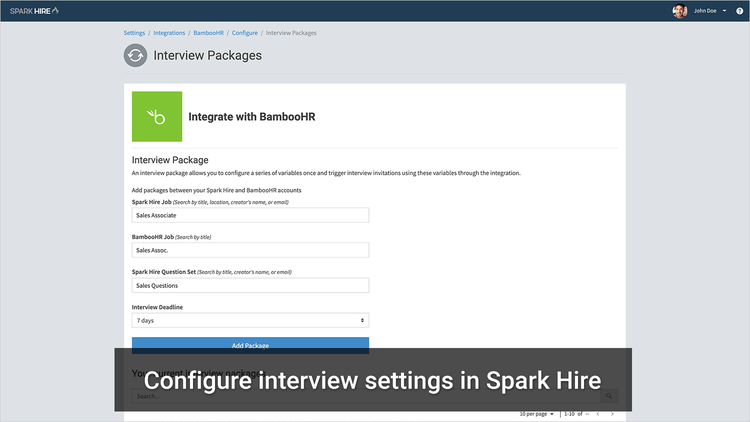This screenshot has height=422, width=750.
Task: Click the Interview Packages breadcrumb text
Action: [291, 33]
